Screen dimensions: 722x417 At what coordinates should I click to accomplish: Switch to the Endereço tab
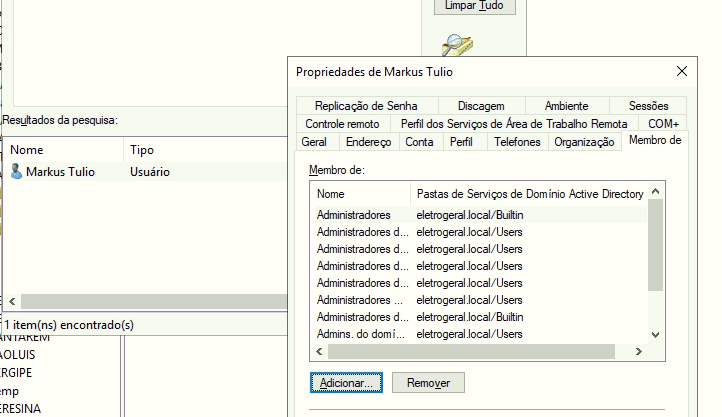coord(368,142)
